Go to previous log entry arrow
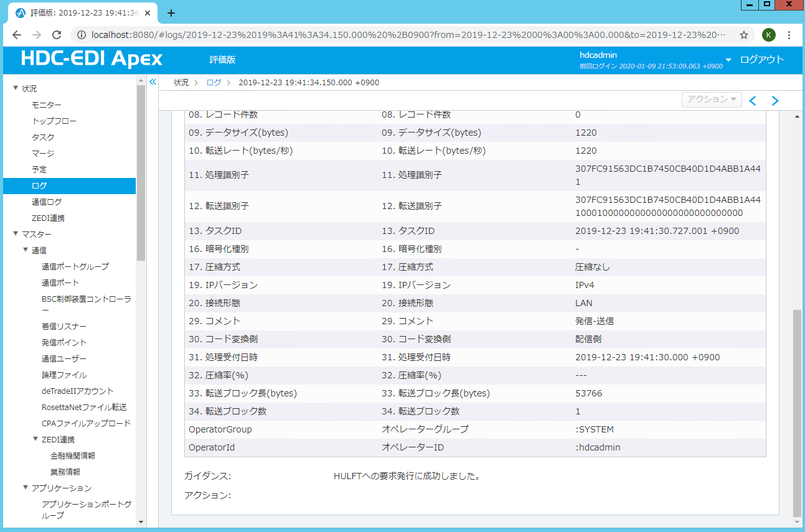The image size is (805, 532). point(753,101)
